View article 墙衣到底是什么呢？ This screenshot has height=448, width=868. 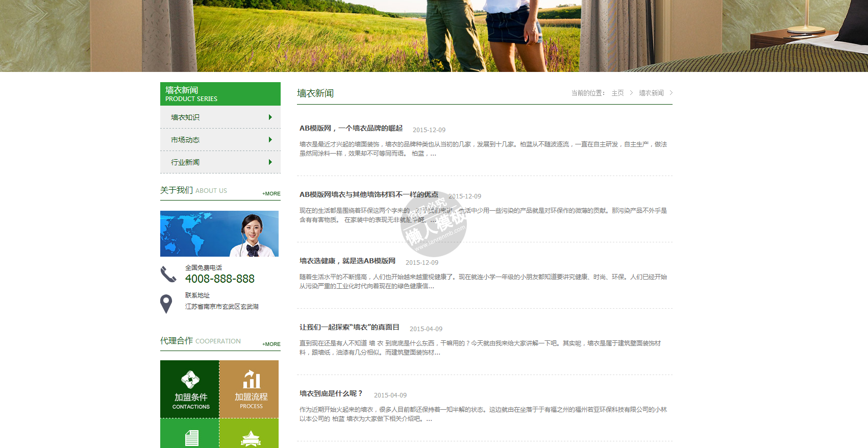click(331, 394)
